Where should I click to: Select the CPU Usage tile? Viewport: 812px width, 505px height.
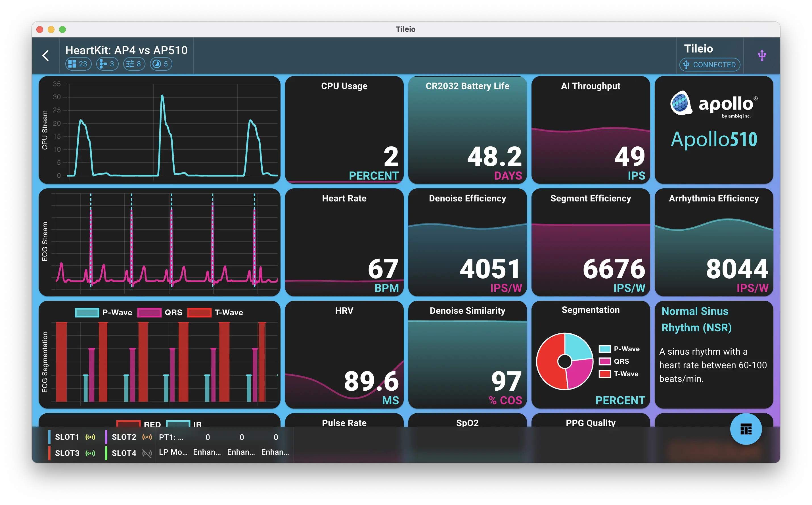click(344, 130)
